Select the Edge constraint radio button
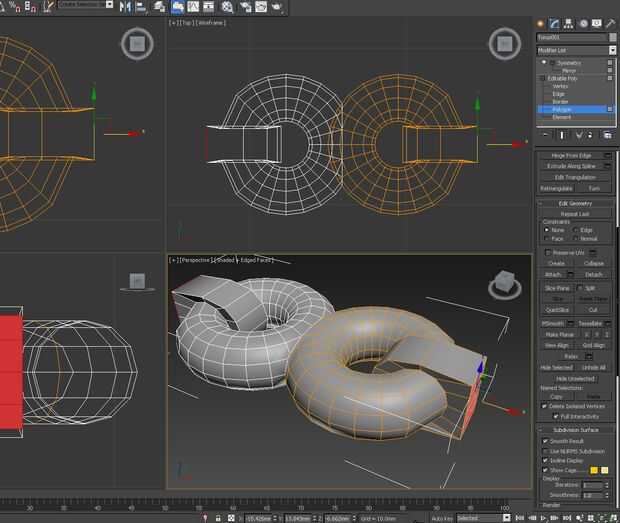The height and width of the screenshot is (523, 620). [x=576, y=230]
